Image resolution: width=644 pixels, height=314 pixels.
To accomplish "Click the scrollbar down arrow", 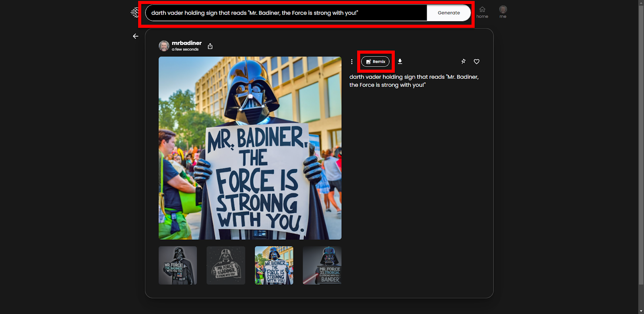I will click(641, 311).
